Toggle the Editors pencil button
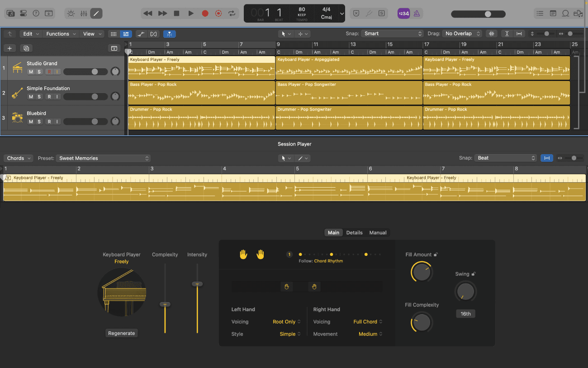The image size is (588, 368). [96, 14]
